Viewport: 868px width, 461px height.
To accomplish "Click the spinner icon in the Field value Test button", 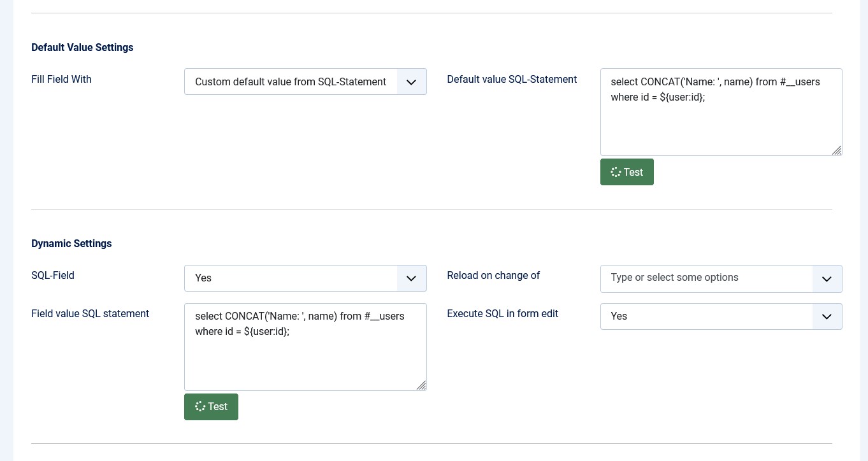I will point(199,406).
